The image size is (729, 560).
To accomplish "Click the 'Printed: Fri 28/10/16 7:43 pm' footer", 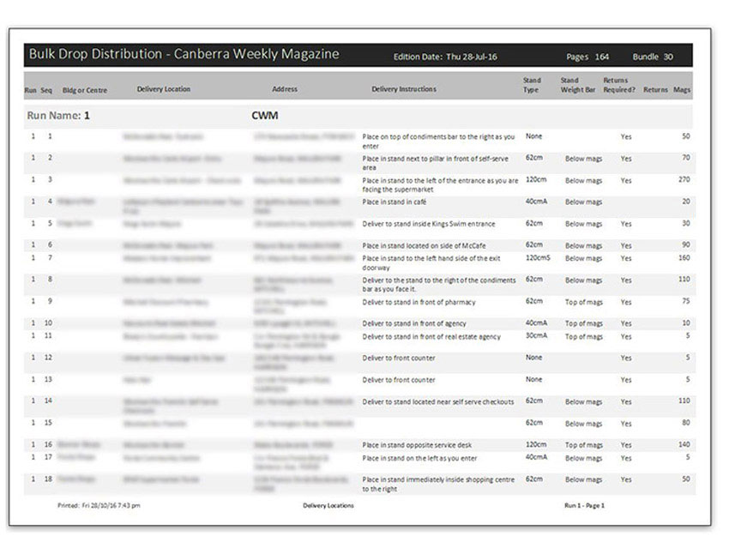I will tap(99, 505).
